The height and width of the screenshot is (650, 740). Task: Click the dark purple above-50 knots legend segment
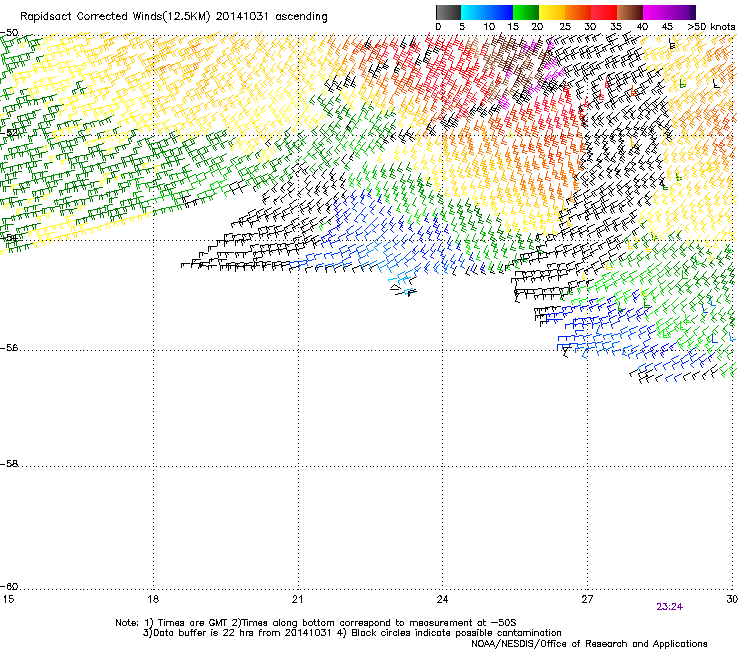[x=693, y=12]
